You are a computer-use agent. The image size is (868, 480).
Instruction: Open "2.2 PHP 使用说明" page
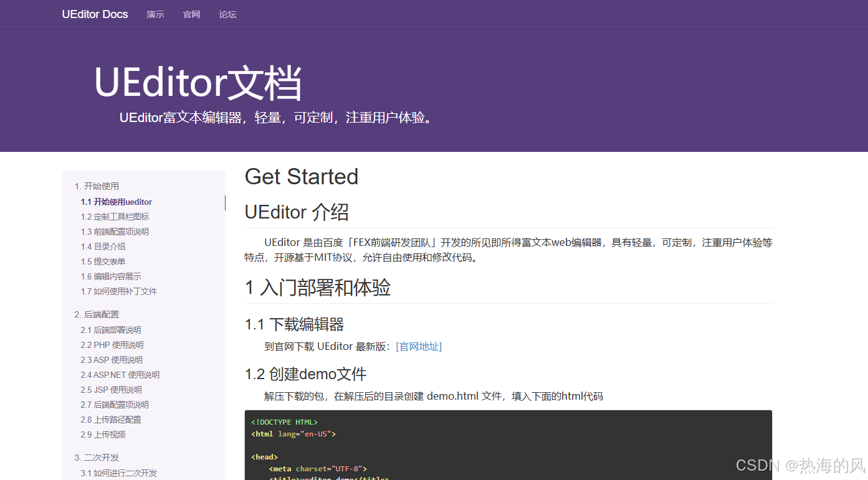pyautogui.click(x=112, y=344)
